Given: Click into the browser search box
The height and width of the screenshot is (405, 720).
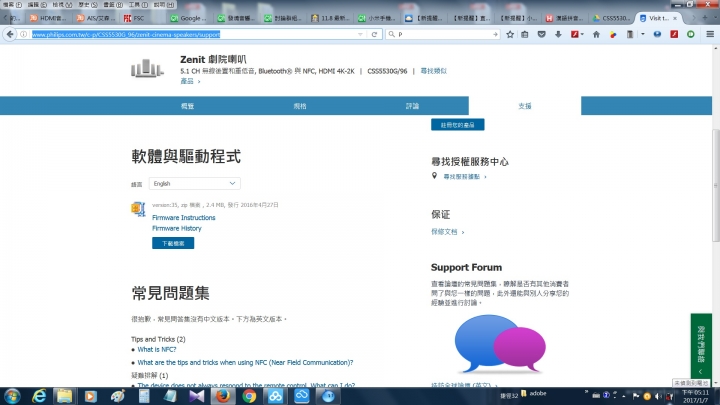Looking at the screenshot, I should 443,34.
